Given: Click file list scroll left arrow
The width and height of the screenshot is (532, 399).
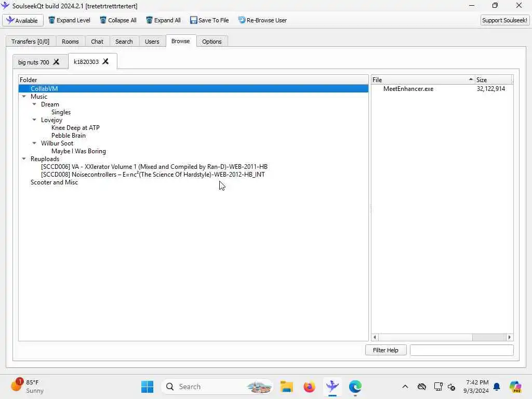Looking at the screenshot, I should click(x=375, y=337).
